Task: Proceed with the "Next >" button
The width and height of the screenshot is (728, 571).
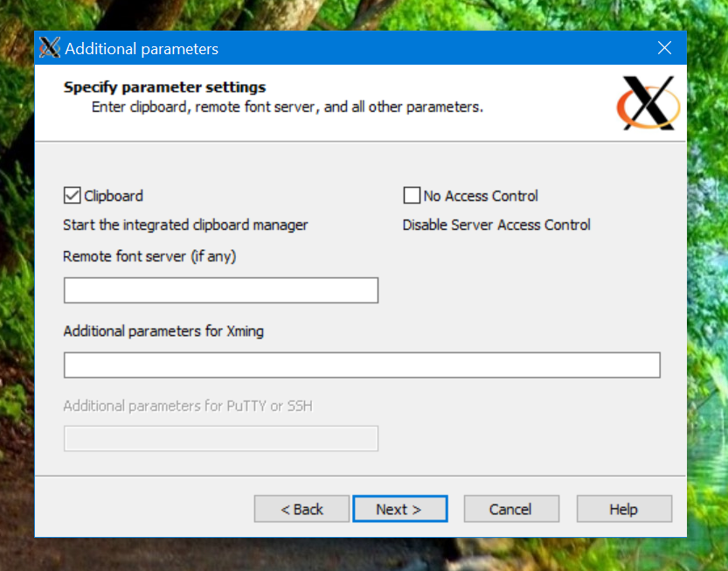Action: [399, 509]
